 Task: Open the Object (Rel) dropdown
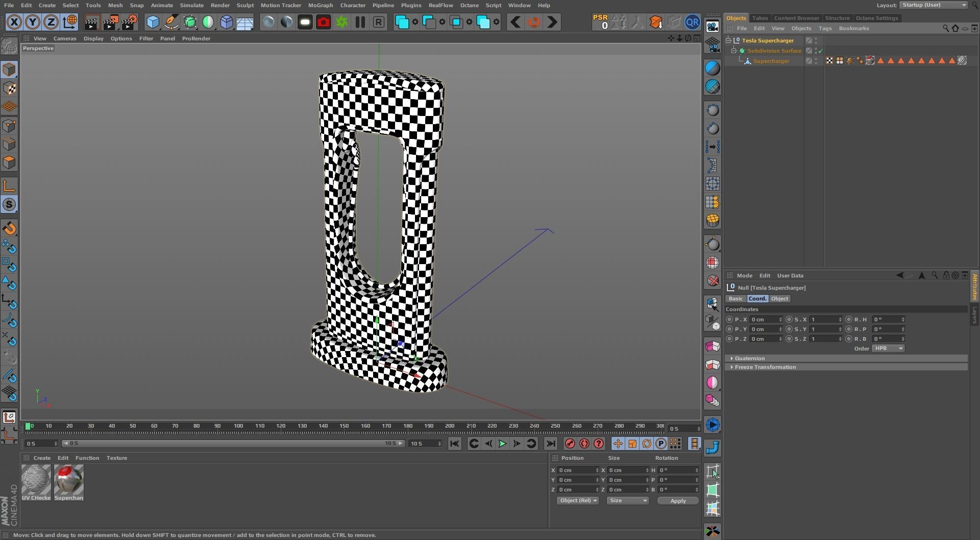point(578,501)
